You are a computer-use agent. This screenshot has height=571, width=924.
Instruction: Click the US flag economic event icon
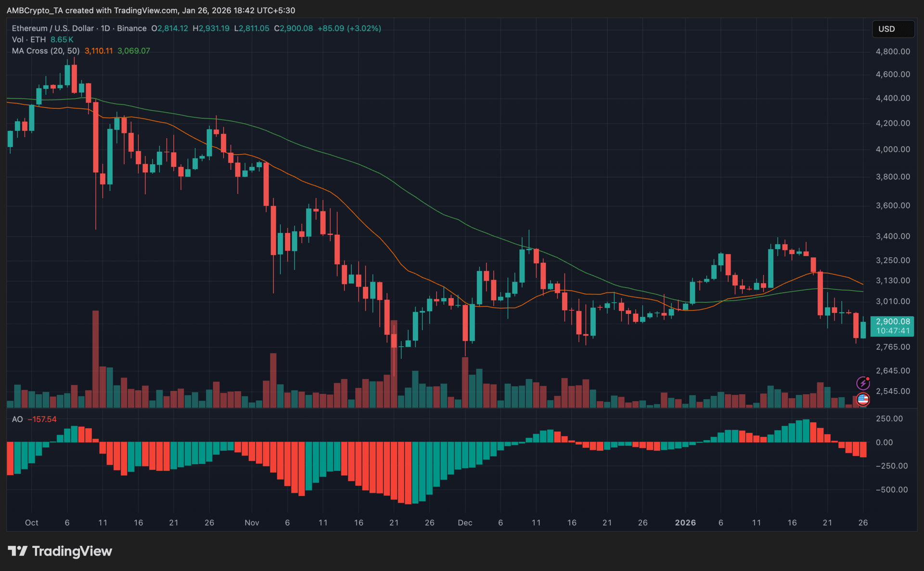coord(863,399)
